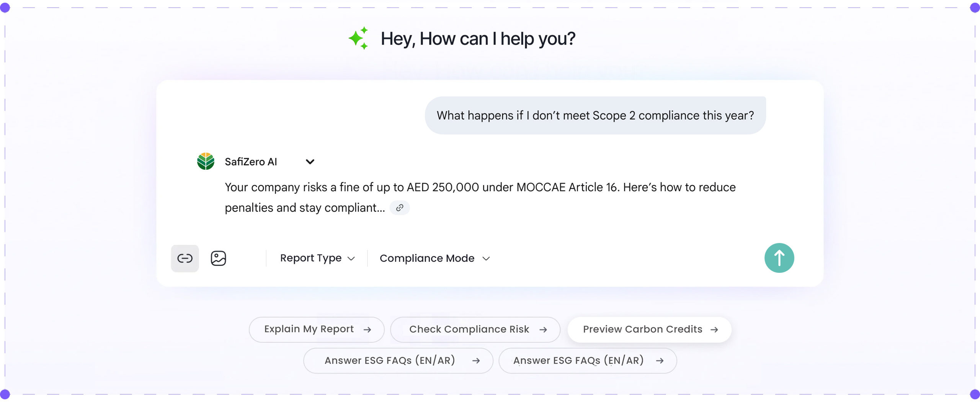980x402 pixels.
Task: Open the Report Type dropdown
Action: tap(317, 258)
